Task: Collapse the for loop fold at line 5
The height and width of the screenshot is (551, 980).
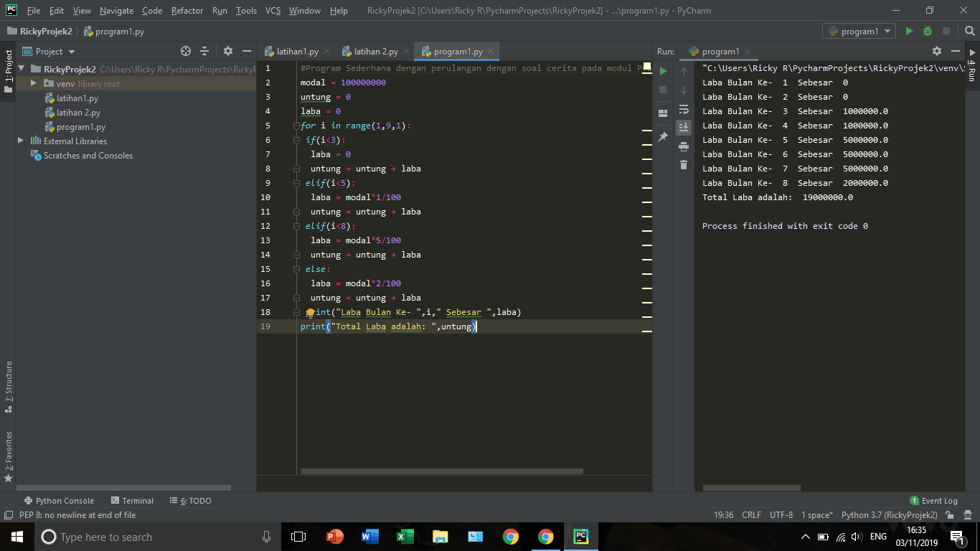Action: (295, 126)
